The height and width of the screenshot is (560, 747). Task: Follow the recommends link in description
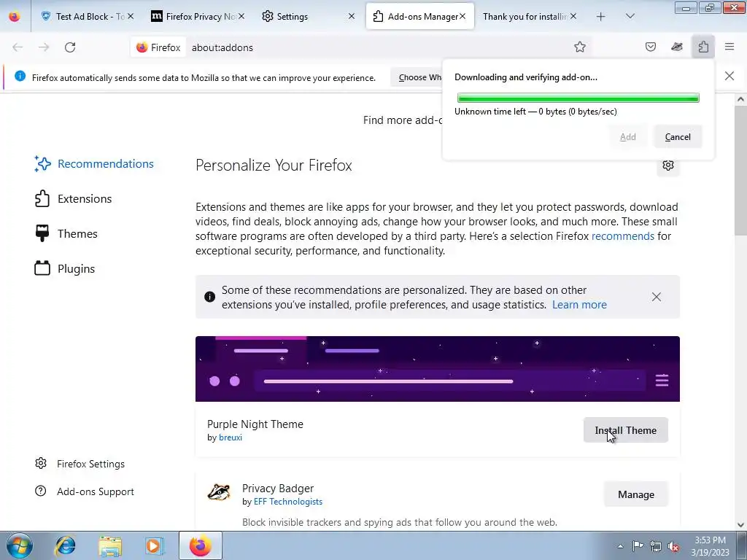pyautogui.click(x=623, y=236)
